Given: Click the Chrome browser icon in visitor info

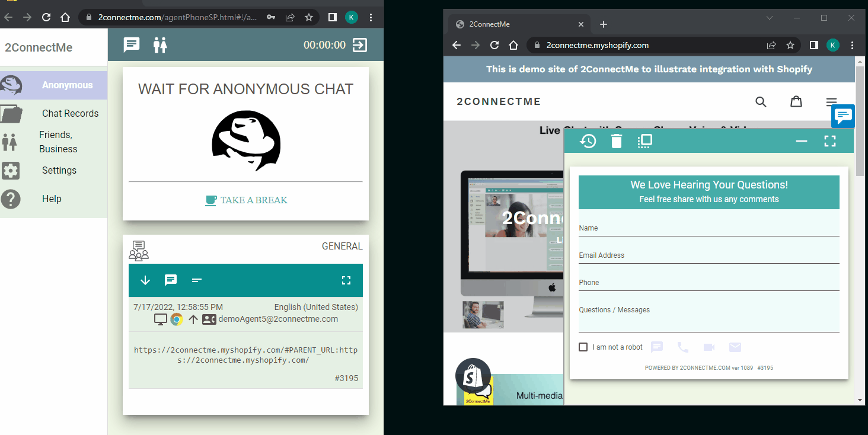Looking at the screenshot, I should pos(177,319).
